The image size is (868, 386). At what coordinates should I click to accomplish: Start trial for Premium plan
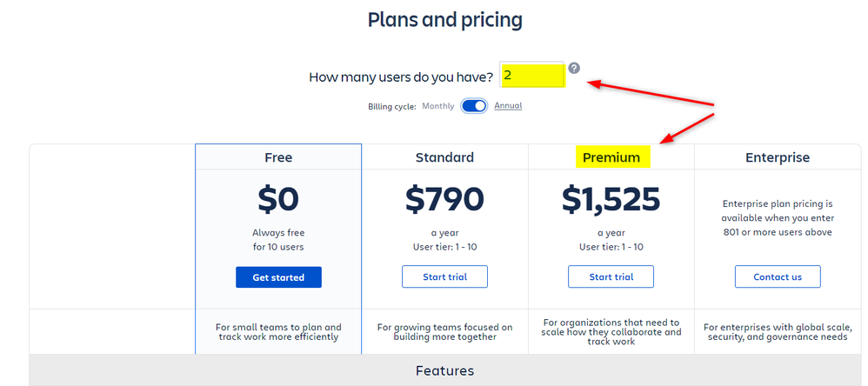[611, 276]
